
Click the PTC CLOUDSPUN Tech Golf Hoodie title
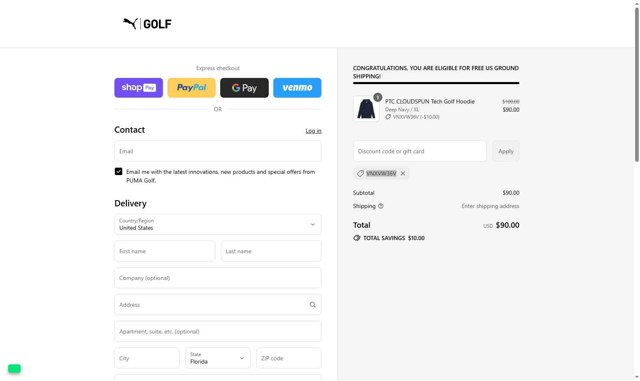(x=430, y=101)
